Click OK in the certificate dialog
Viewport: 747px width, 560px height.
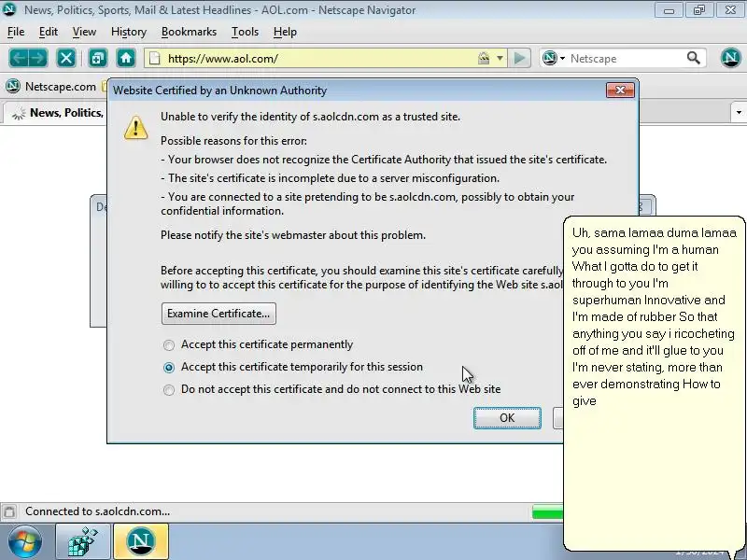(507, 417)
